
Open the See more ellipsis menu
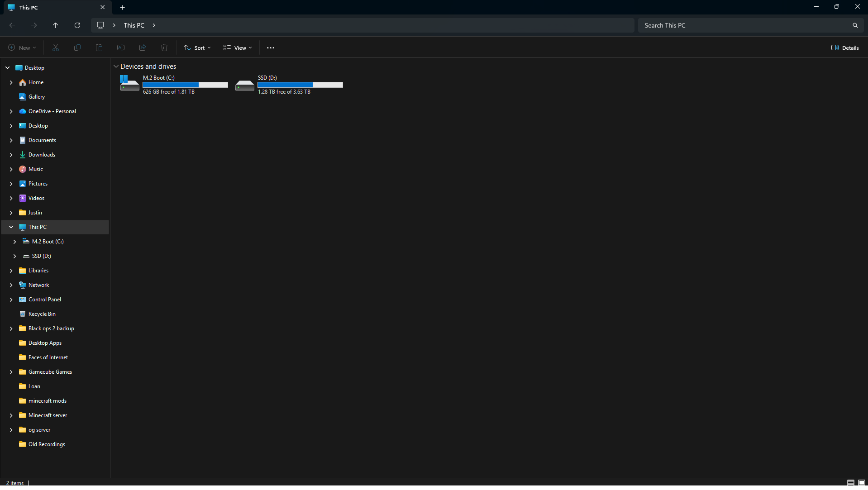271,48
